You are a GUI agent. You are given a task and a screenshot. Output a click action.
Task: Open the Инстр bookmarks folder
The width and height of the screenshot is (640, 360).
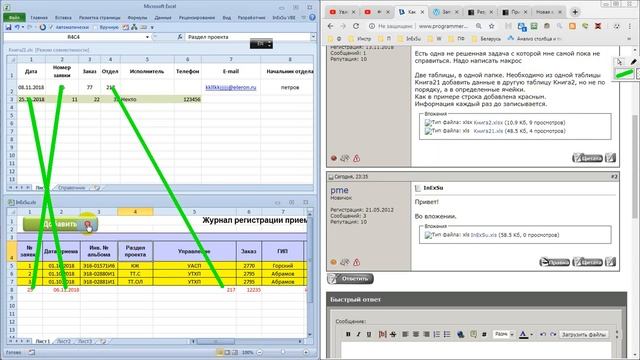pyautogui.click(x=360, y=39)
